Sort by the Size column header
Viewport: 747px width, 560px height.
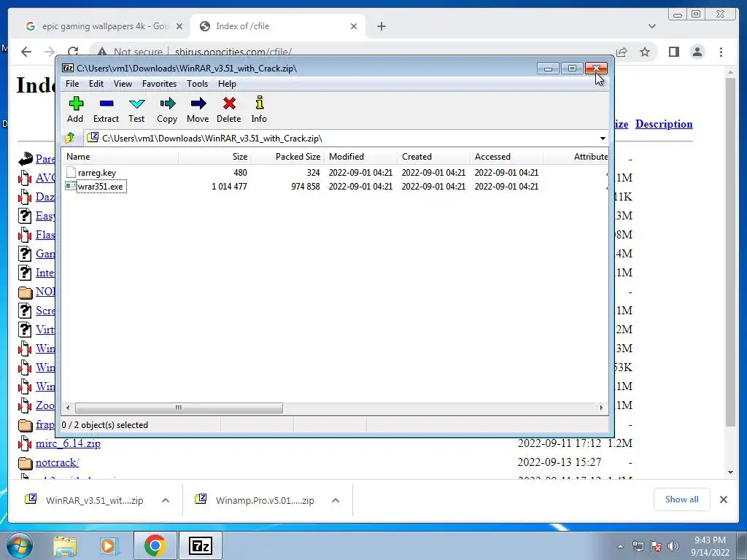(215, 157)
